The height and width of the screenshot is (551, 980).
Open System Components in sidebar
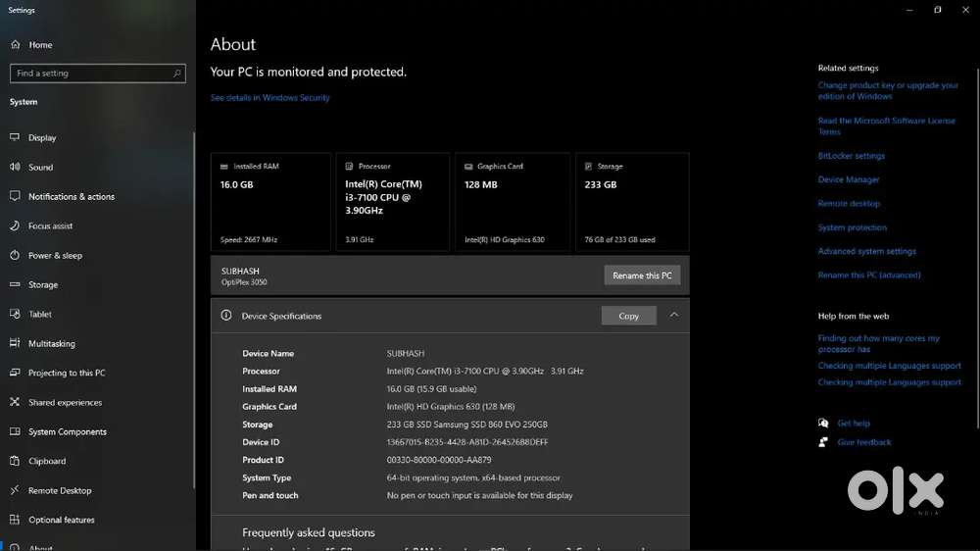pos(68,431)
